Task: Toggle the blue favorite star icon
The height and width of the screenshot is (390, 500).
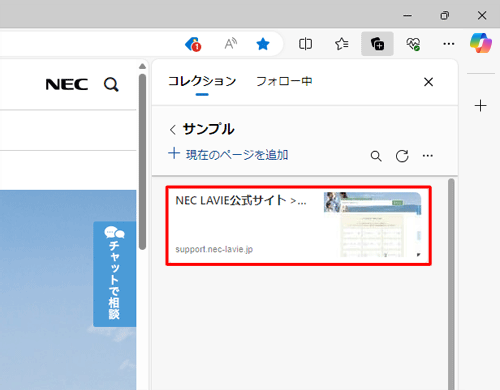Action: 263,44
